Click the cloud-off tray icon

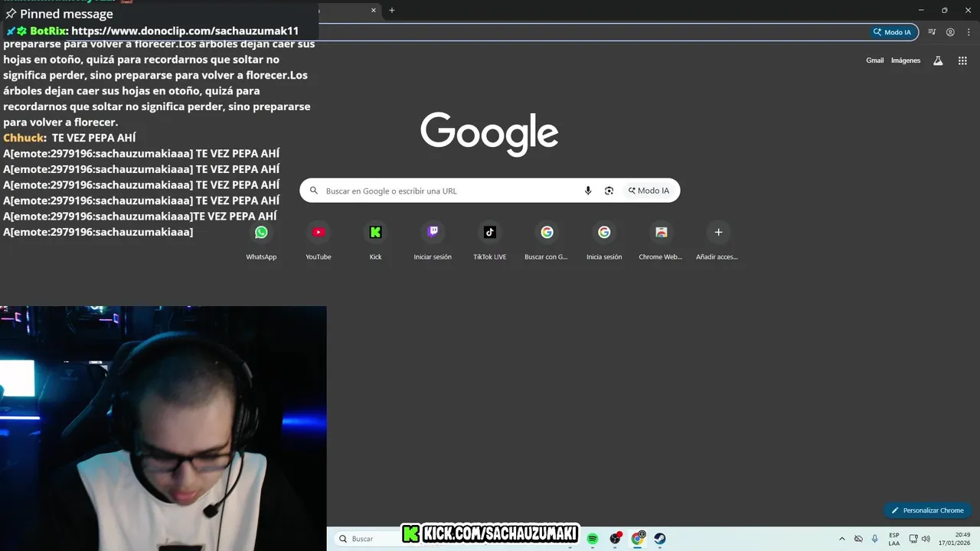click(x=858, y=539)
